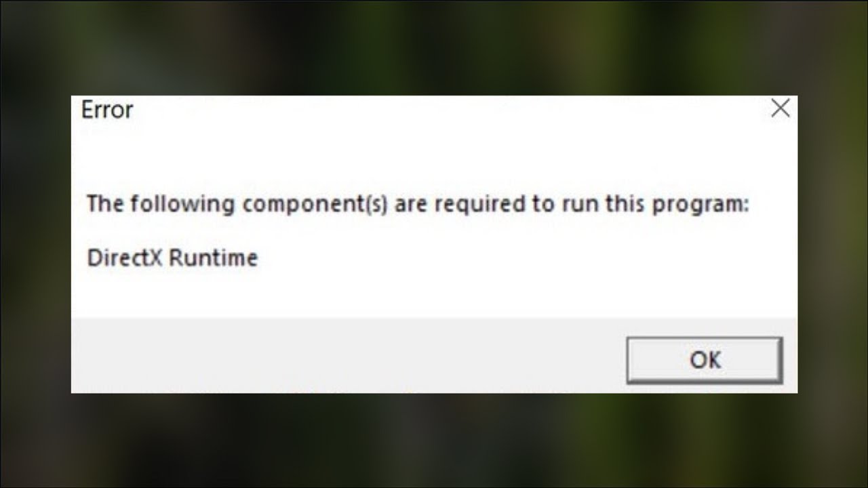868x488 pixels.
Task: Click the blank white area below DirectX Runtime
Action: tap(434, 293)
